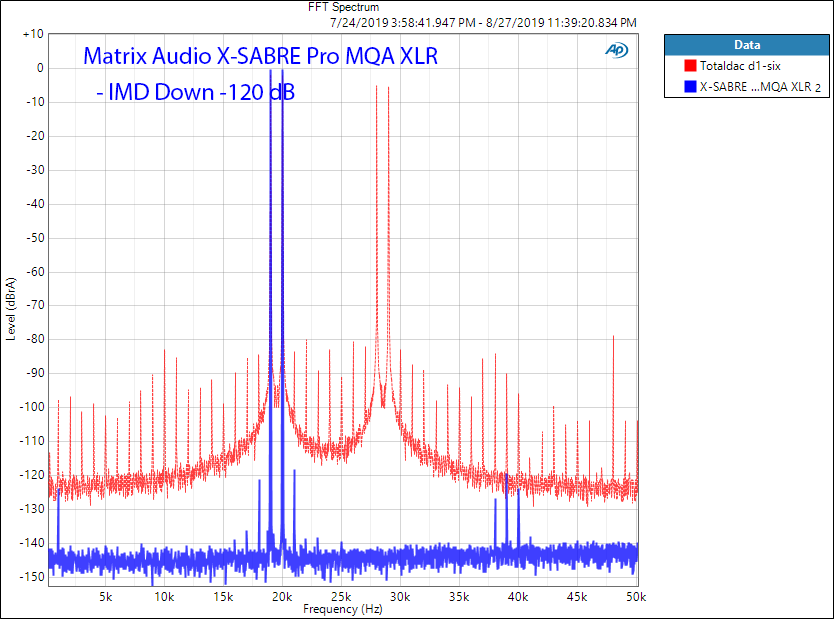Click the Level (dBrA) axis label

point(11,309)
